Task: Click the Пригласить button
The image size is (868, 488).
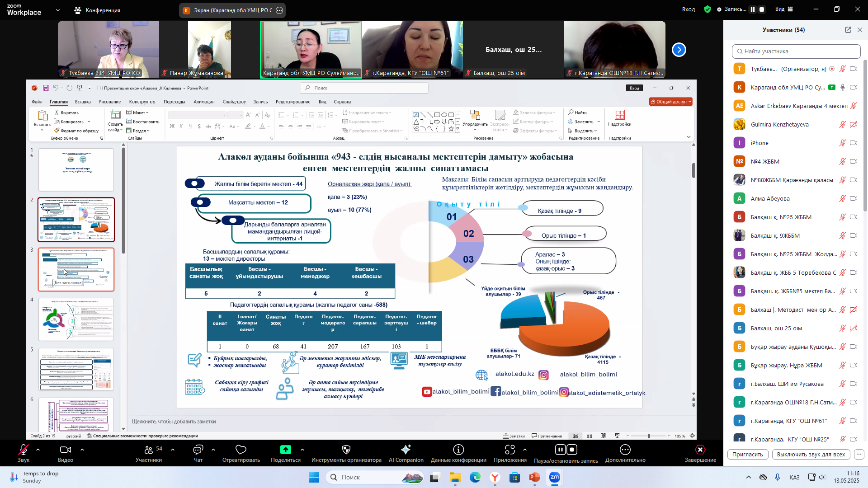Action: coord(747,455)
